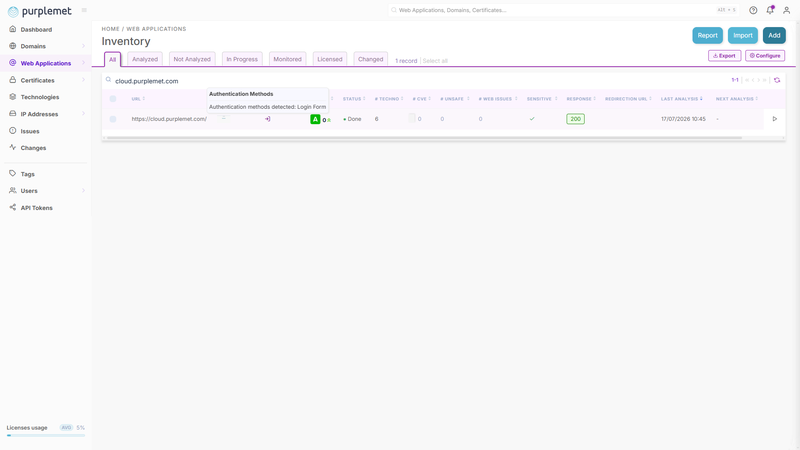Expand the Certificates submenu chevron

pos(84,80)
